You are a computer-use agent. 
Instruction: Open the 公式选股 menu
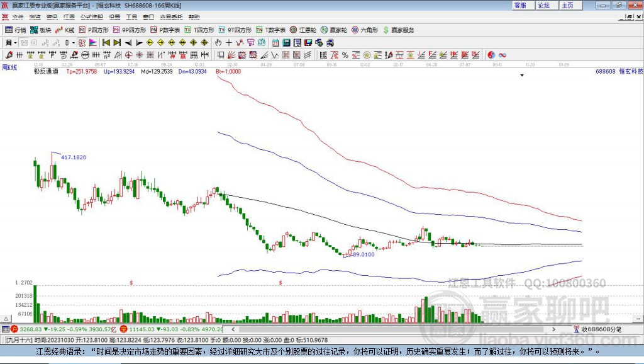tap(92, 17)
